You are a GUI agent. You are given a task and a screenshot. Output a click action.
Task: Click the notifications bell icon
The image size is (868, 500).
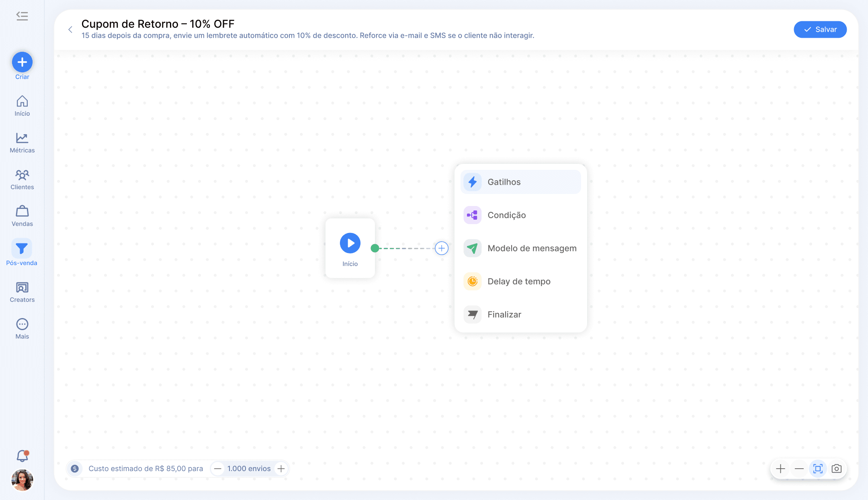click(22, 456)
